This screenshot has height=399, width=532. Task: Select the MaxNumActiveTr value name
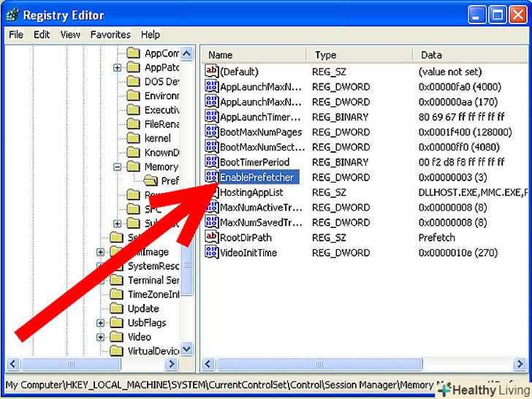coord(261,208)
